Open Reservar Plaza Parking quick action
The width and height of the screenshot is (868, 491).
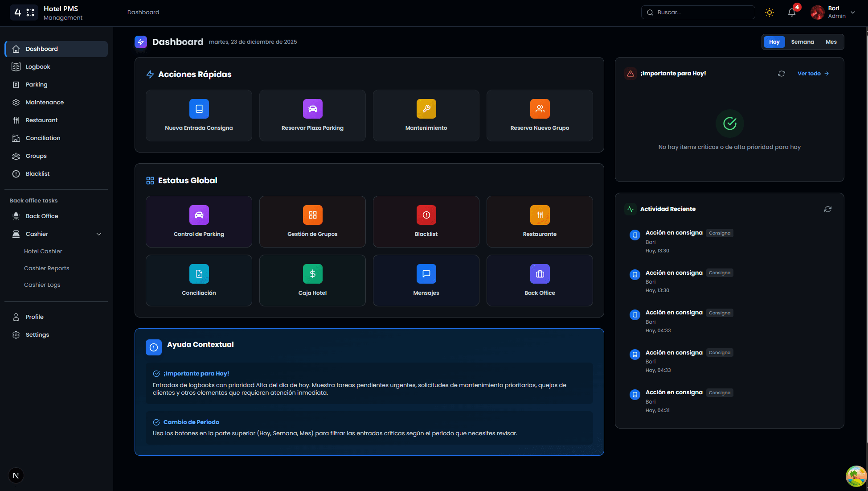point(312,108)
